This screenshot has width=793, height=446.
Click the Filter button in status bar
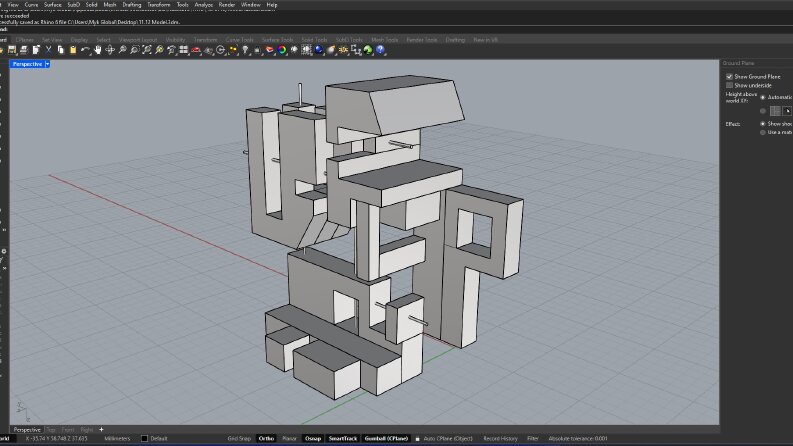tap(533, 438)
